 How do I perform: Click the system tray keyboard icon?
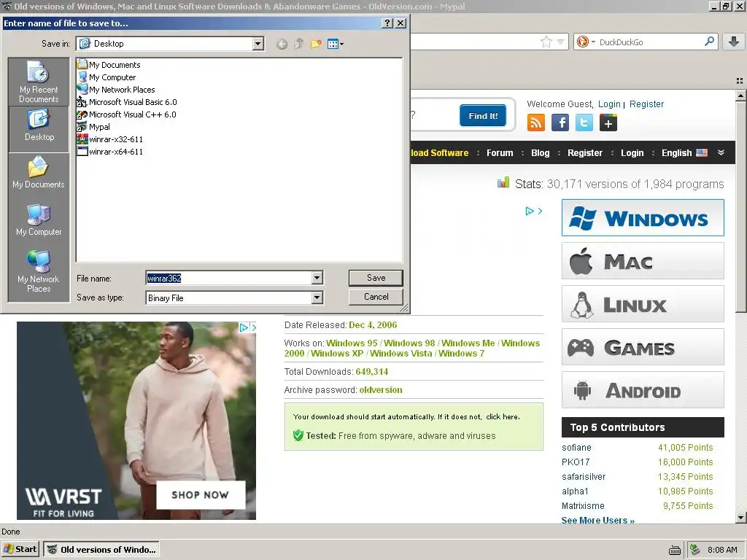[x=675, y=550]
